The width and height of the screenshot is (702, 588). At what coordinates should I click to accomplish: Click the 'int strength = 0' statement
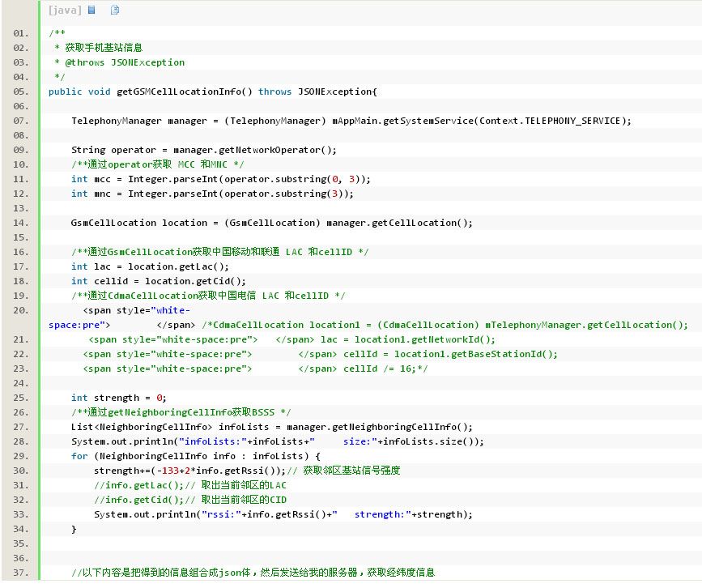click(x=118, y=398)
